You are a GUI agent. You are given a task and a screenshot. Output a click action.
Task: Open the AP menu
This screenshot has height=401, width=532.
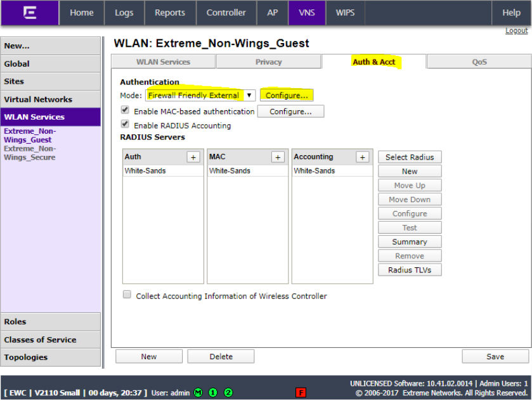(273, 13)
